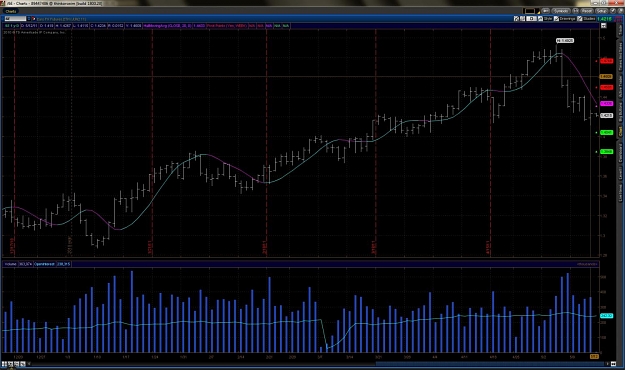
Task: Click the Setup button
Action: pyautogui.click(x=601, y=11)
